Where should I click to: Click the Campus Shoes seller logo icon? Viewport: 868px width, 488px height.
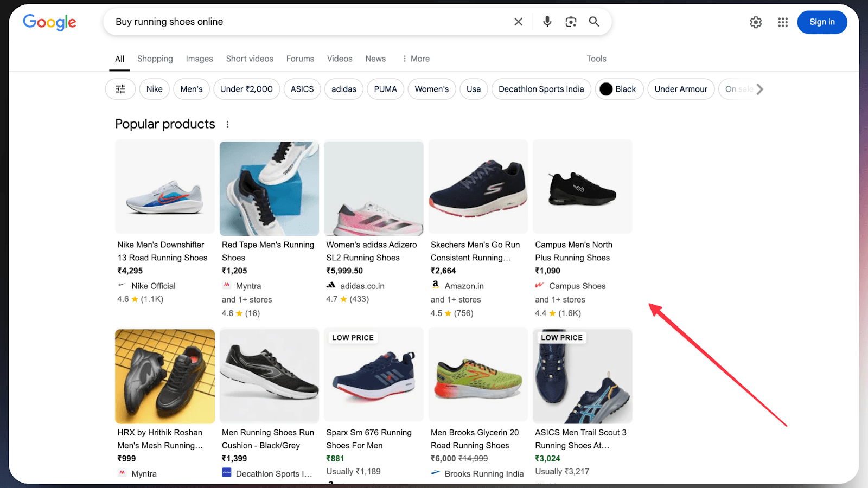click(539, 285)
